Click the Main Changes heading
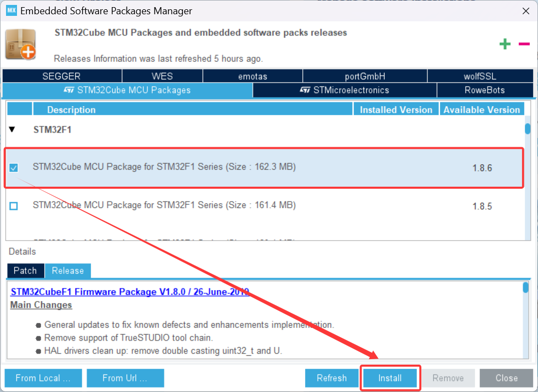 pos(41,305)
